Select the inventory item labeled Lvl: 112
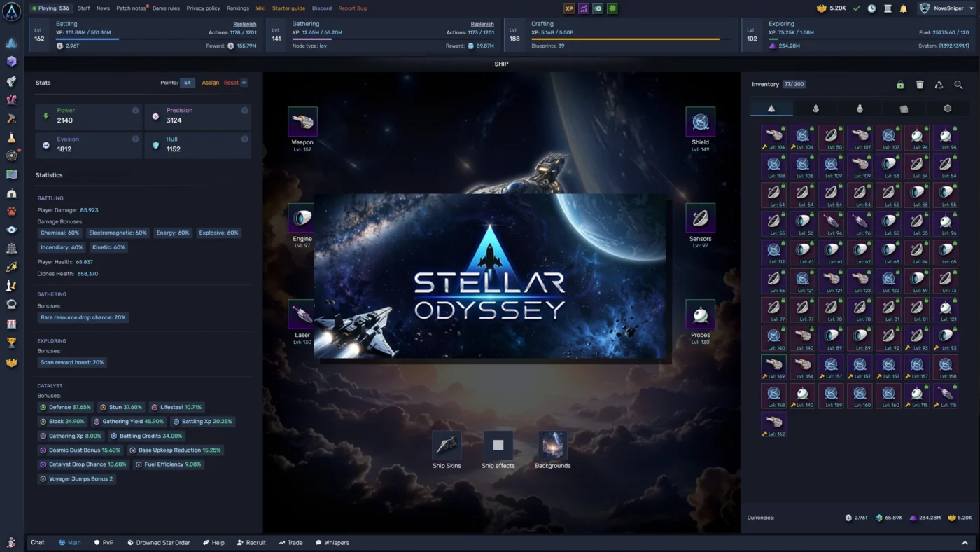The width and height of the screenshot is (980, 552). (773, 252)
